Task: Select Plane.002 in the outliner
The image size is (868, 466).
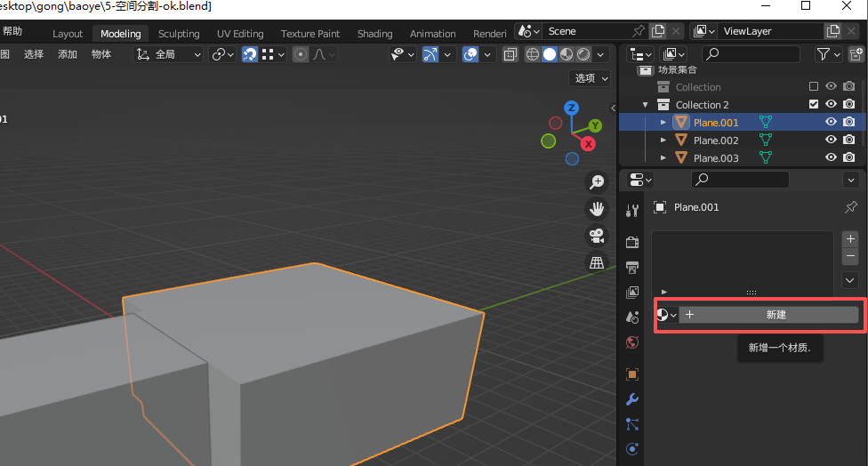Action: tap(716, 141)
